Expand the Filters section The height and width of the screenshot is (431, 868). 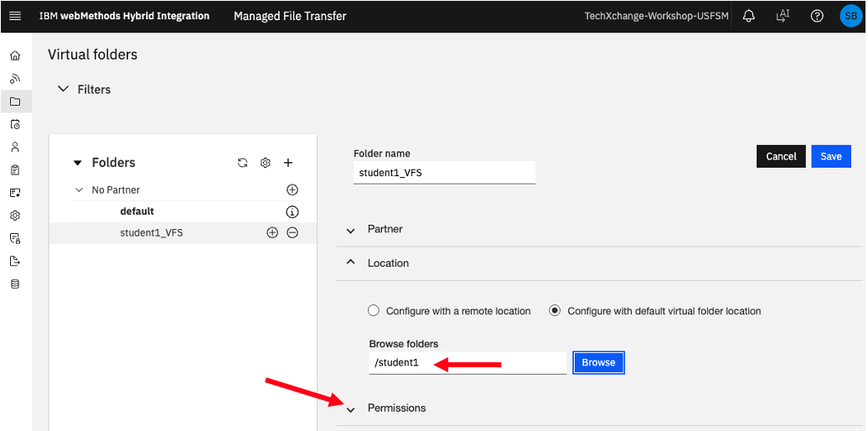[x=85, y=89]
